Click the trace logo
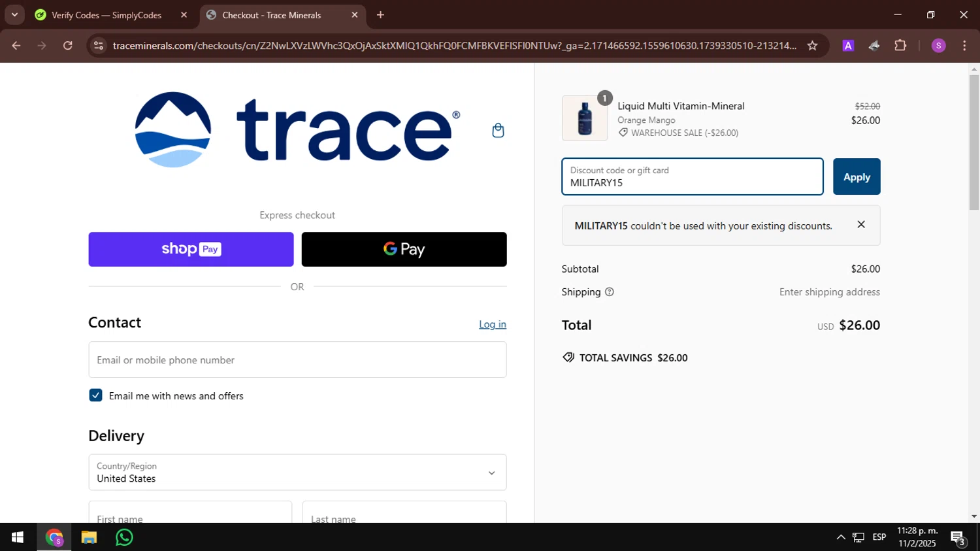This screenshot has height=551, width=980. pyautogui.click(x=297, y=129)
